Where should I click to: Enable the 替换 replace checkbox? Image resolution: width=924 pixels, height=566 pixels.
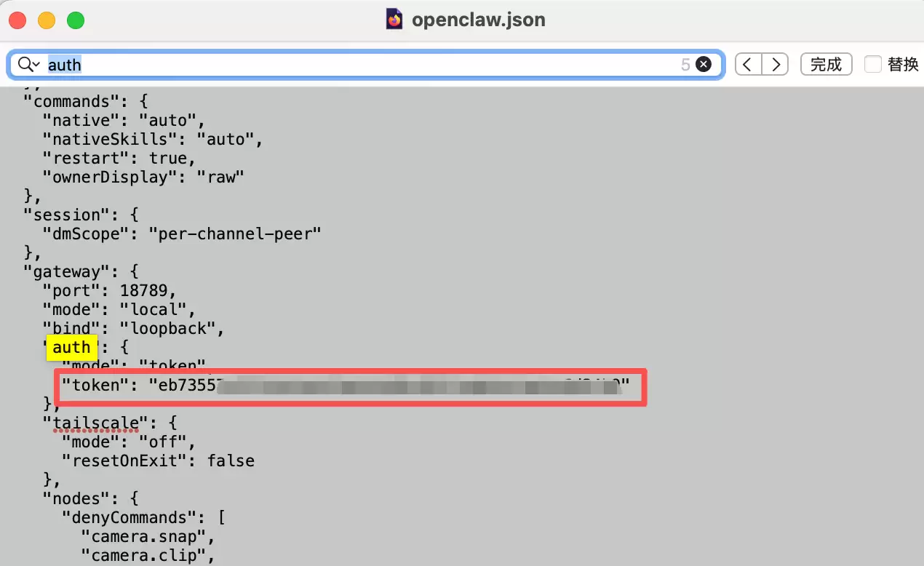click(873, 64)
